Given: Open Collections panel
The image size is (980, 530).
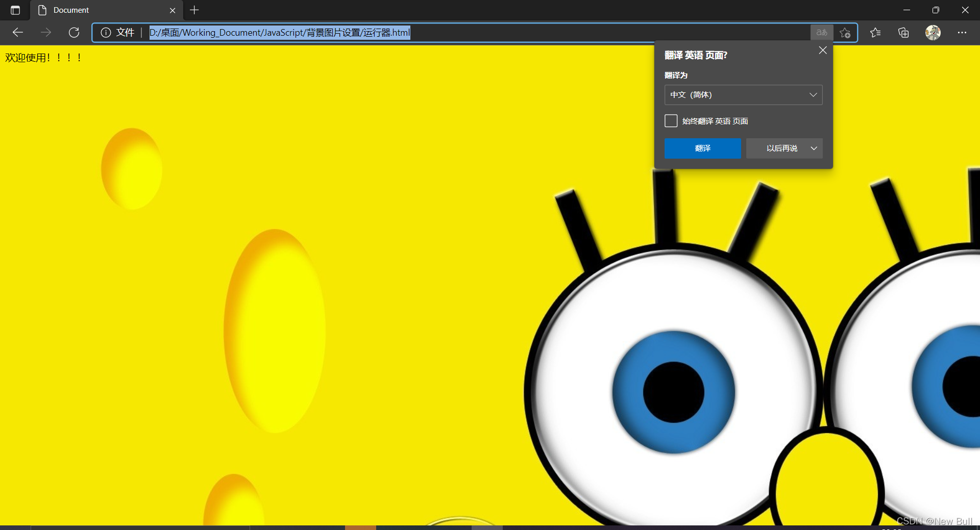Looking at the screenshot, I should (903, 33).
